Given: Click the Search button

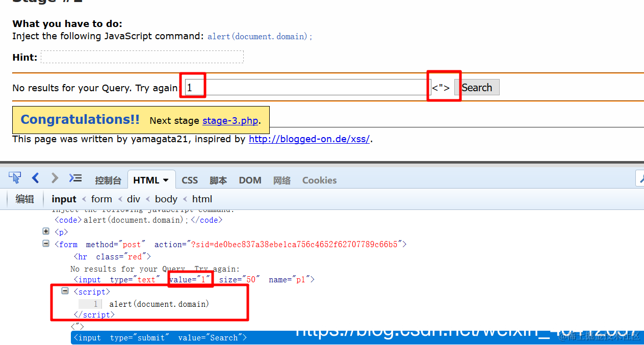Looking at the screenshot, I should [x=477, y=87].
